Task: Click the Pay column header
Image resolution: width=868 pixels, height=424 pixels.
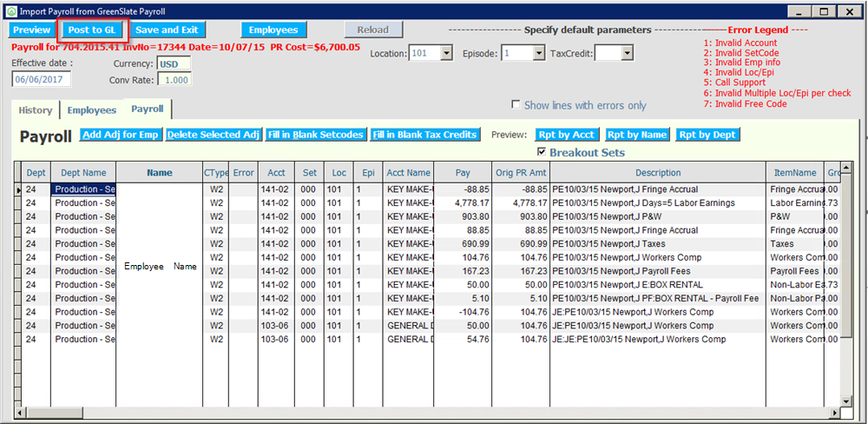Action: pyautogui.click(x=463, y=173)
